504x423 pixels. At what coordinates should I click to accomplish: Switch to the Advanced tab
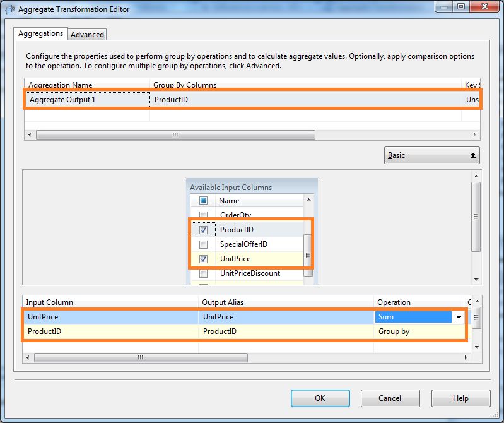pos(87,35)
